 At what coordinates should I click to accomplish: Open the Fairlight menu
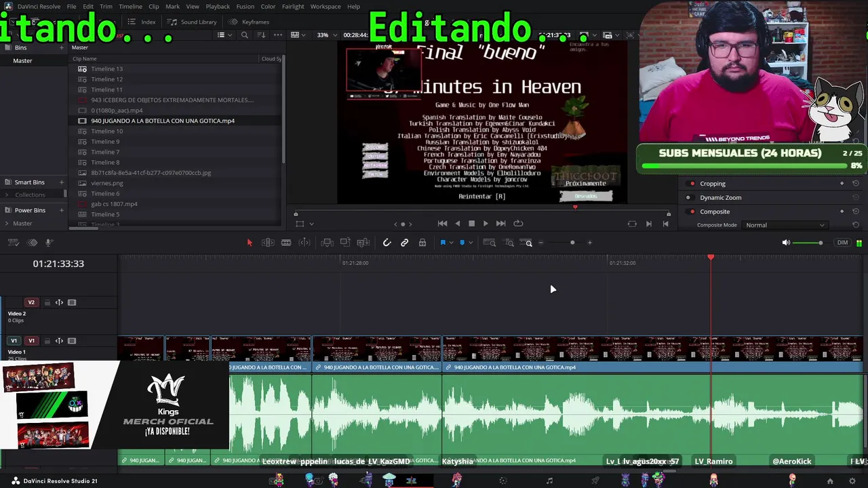(293, 6)
